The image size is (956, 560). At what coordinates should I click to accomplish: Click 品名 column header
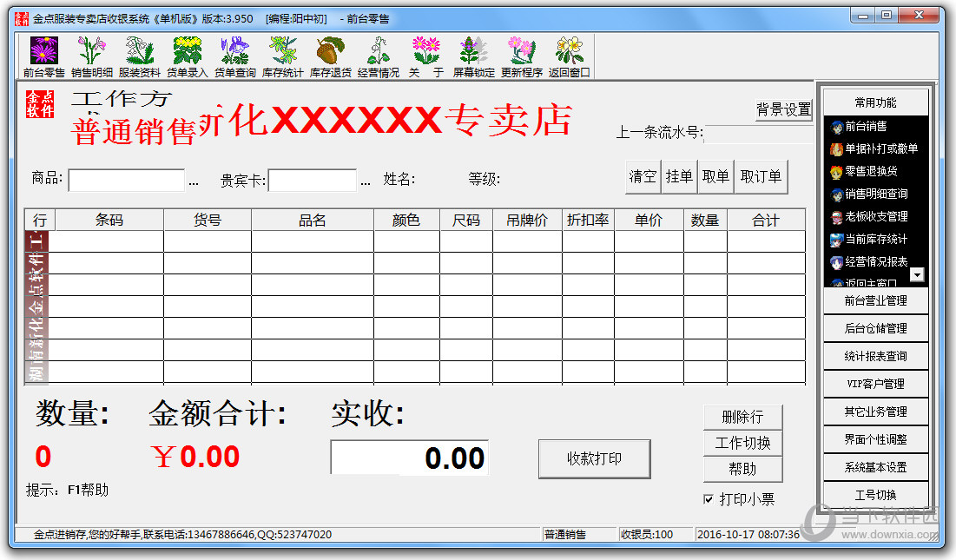[x=313, y=220]
